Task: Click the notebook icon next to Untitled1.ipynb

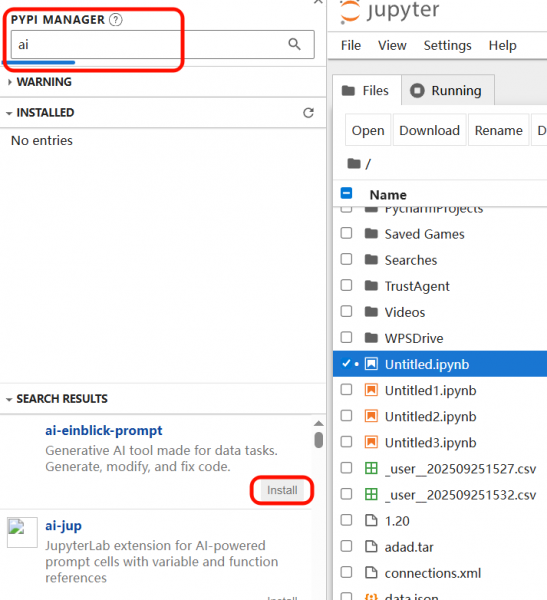Action: [371, 390]
